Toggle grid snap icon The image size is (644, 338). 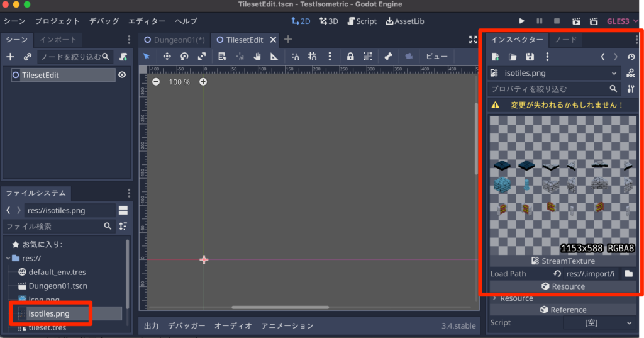(313, 57)
